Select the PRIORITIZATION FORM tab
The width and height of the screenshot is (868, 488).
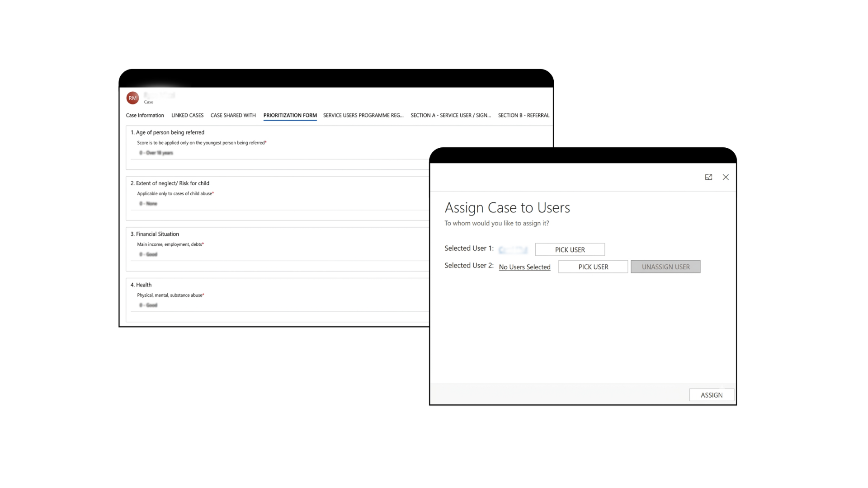click(290, 115)
